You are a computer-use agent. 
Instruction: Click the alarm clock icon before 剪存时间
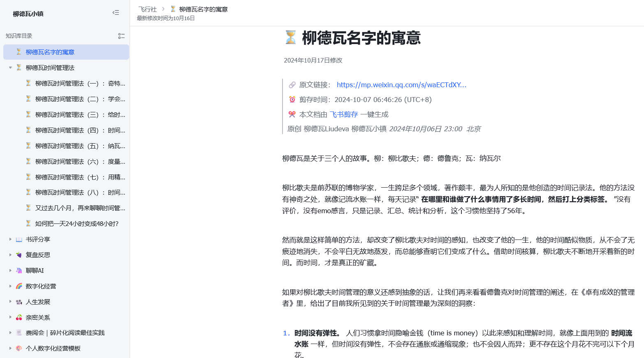[292, 99]
